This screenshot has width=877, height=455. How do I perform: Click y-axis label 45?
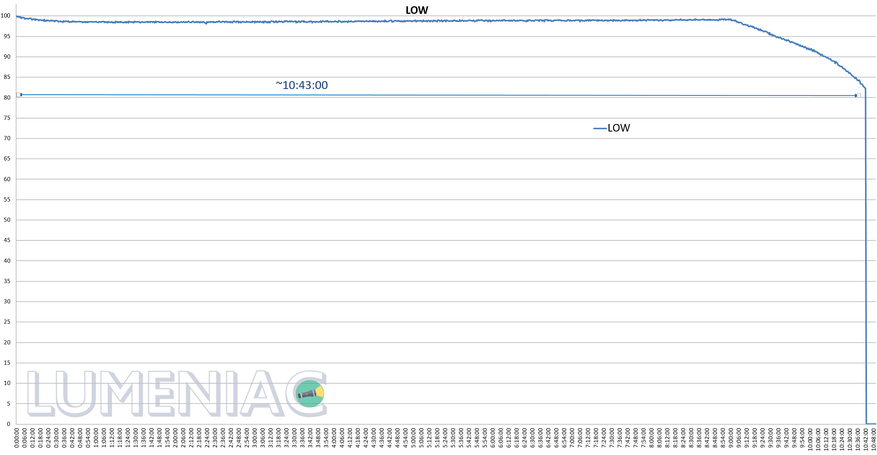[x=7, y=240]
